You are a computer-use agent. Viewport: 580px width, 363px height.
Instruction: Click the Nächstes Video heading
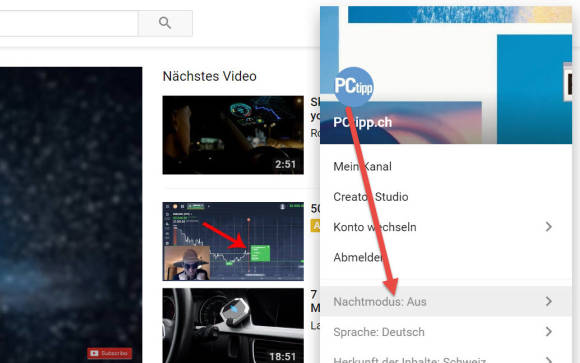210,76
